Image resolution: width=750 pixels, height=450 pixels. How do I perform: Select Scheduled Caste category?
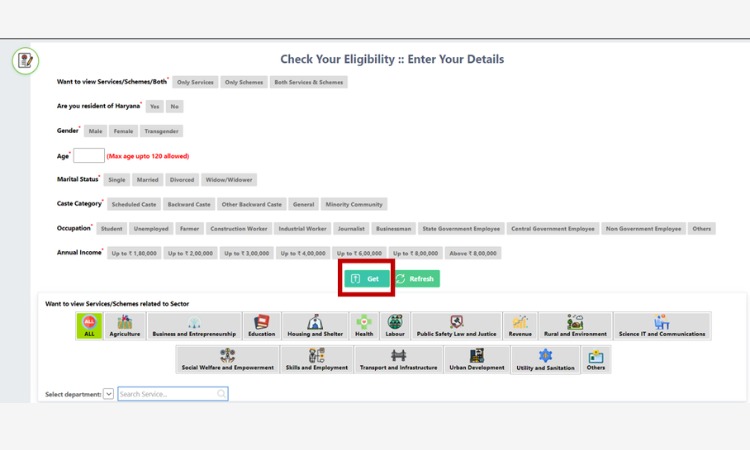pyautogui.click(x=134, y=204)
